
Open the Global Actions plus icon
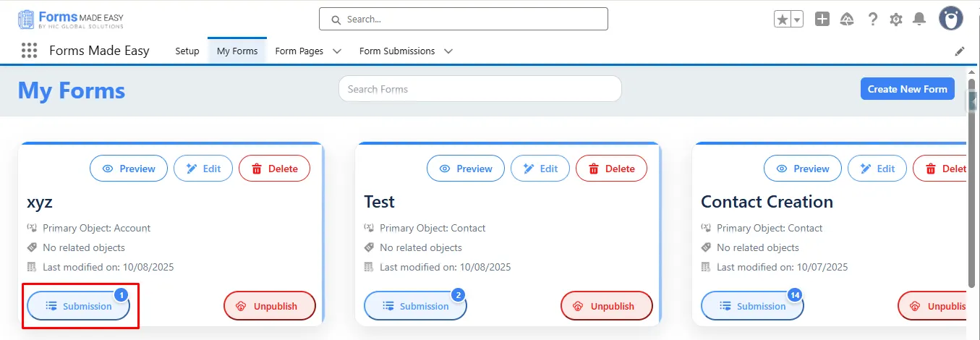tap(822, 20)
